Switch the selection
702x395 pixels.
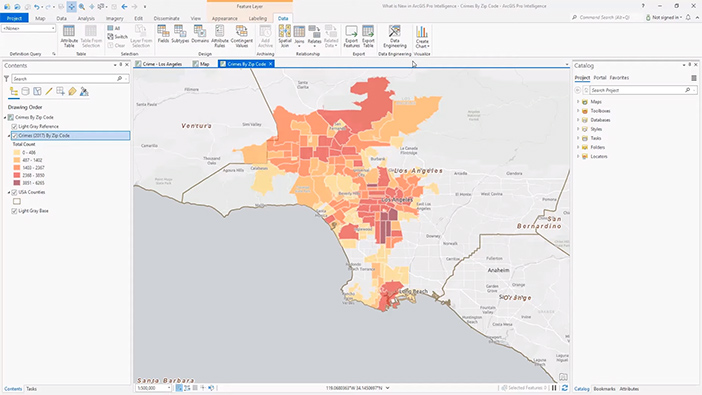pyautogui.click(x=117, y=37)
